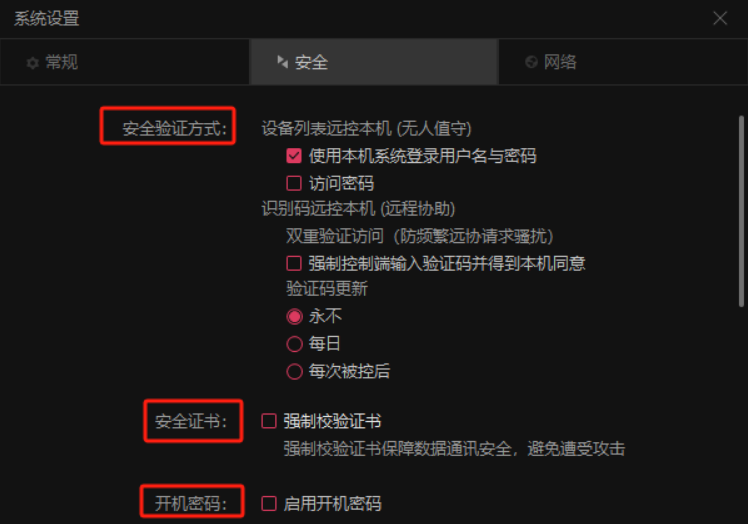
Task: Tick the 启用开机密码 checkbox
Action: click(269, 503)
